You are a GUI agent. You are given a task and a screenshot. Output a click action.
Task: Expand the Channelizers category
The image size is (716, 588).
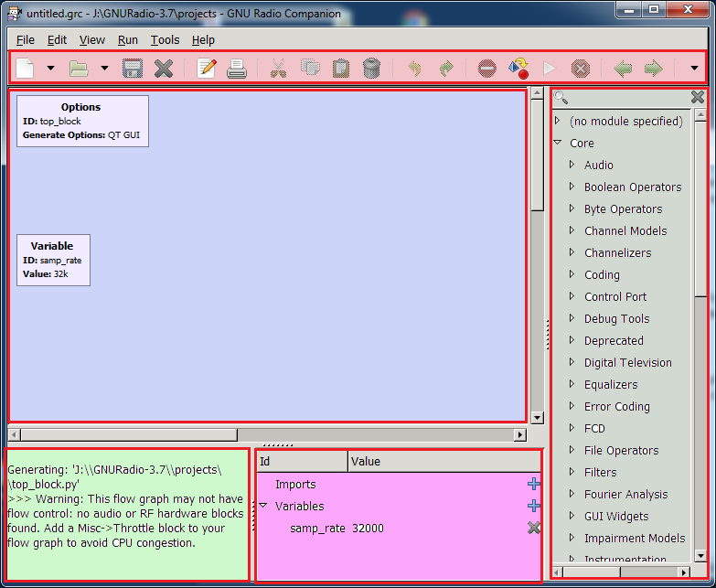(x=572, y=252)
